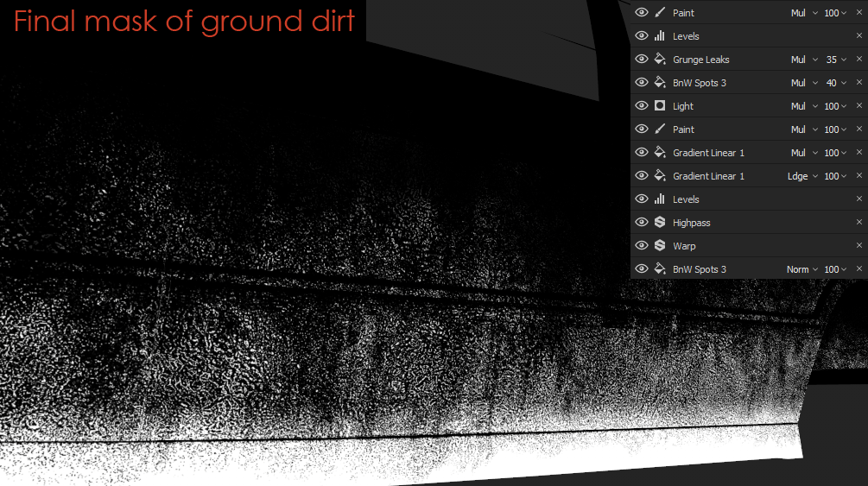Open opacity dropdown of BnW Spots 3 Norm
Screen dimensions: 868x486
click(x=835, y=269)
